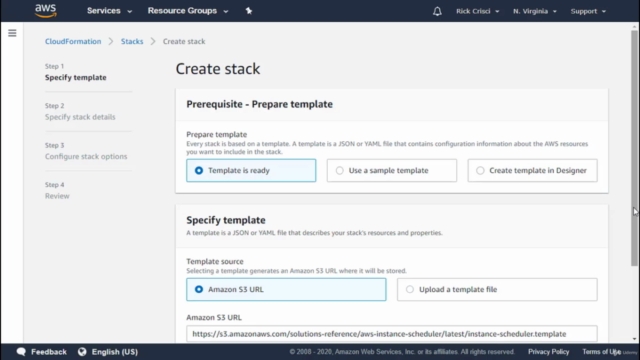Click the Feedback link in footer
The image size is (640, 360).
pyautogui.click(x=49, y=351)
